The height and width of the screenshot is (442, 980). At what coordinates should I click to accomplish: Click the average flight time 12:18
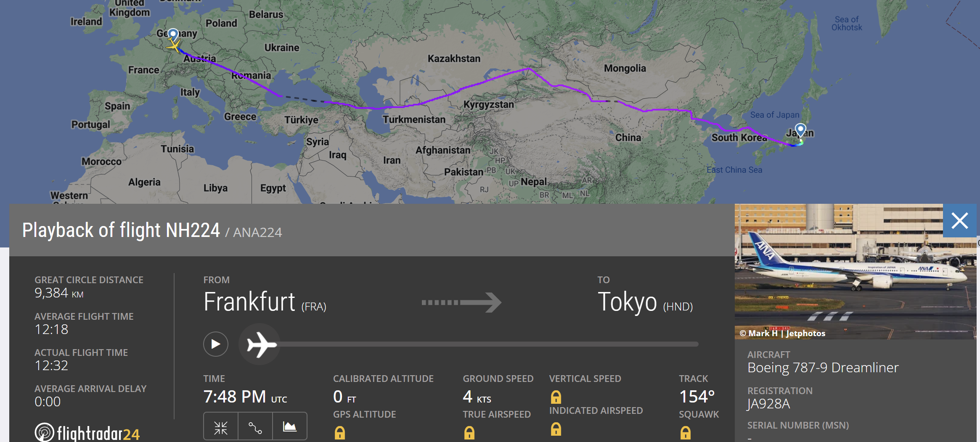[x=51, y=329]
